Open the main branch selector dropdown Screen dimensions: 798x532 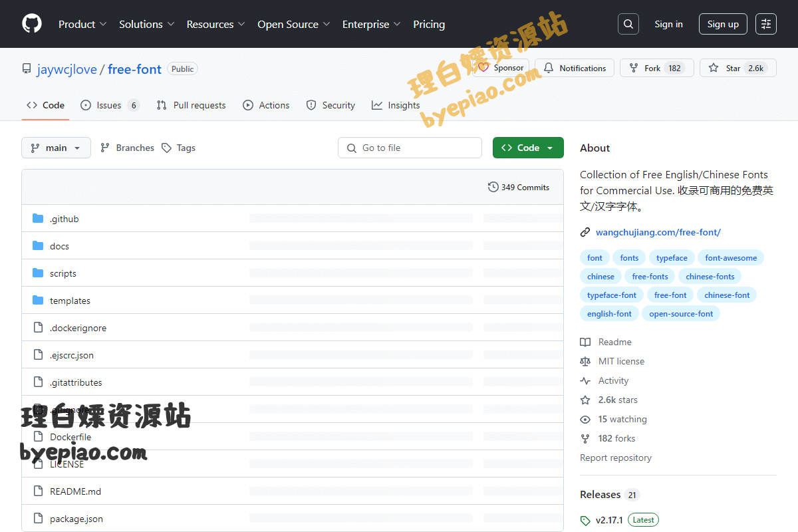[x=56, y=148]
